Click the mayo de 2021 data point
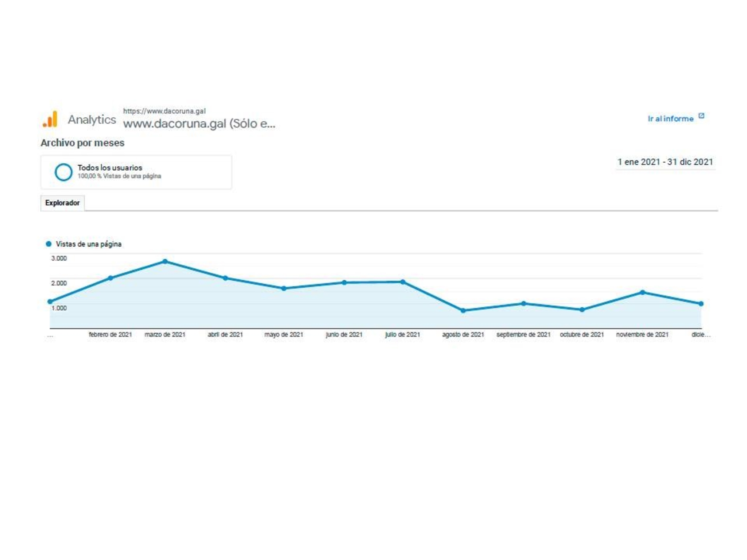This screenshot has height=560, width=747. [284, 288]
